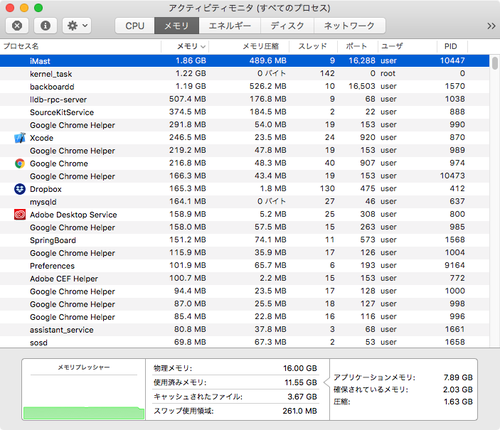500x430 pixels.
Task: Click the スワップ使用領域 261.0 MB value
Action: click(300, 411)
